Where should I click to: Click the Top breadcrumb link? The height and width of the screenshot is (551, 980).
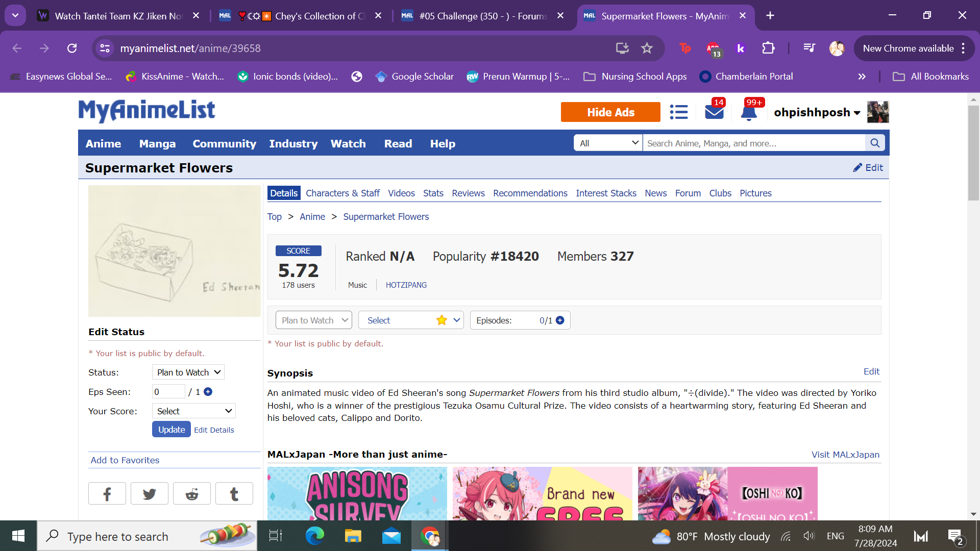(x=275, y=217)
